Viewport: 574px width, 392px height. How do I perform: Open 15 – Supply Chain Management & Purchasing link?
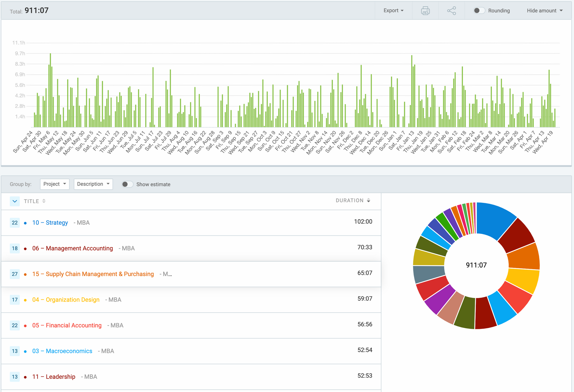(x=93, y=274)
